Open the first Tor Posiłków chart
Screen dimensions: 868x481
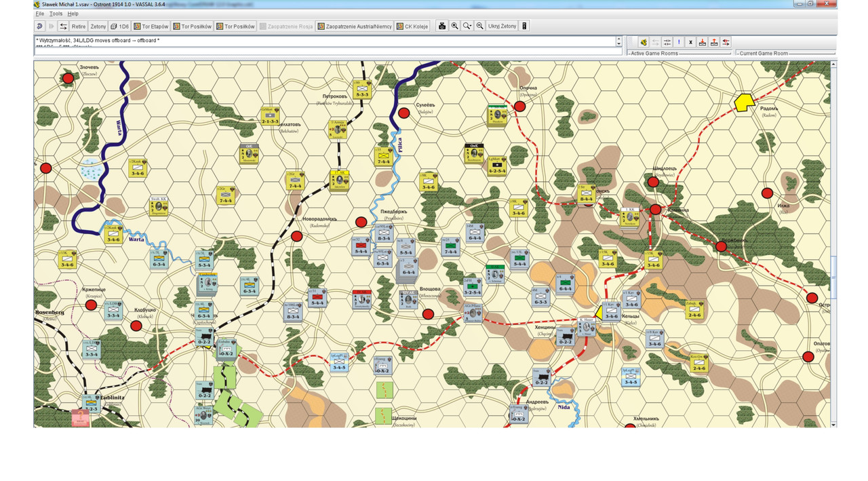coord(193,26)
